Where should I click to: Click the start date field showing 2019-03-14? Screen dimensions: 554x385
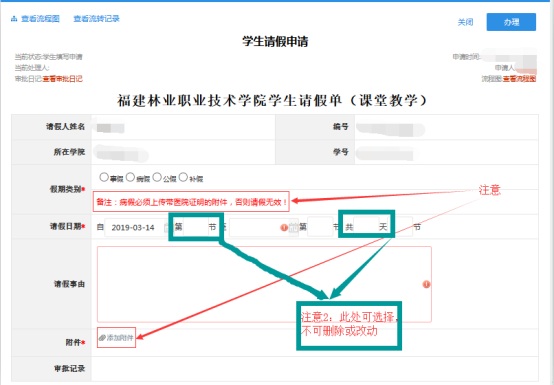pos(134,227)
